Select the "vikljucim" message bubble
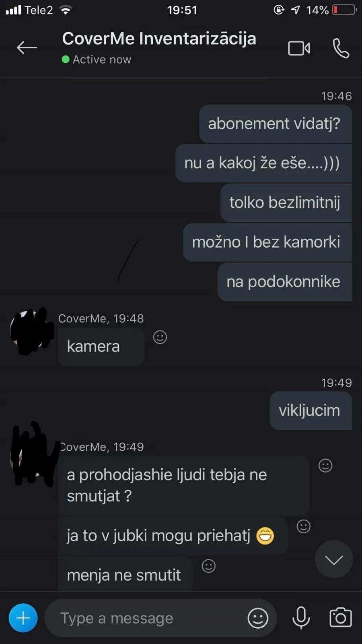362x644 pixels. (x=311, y=411)
